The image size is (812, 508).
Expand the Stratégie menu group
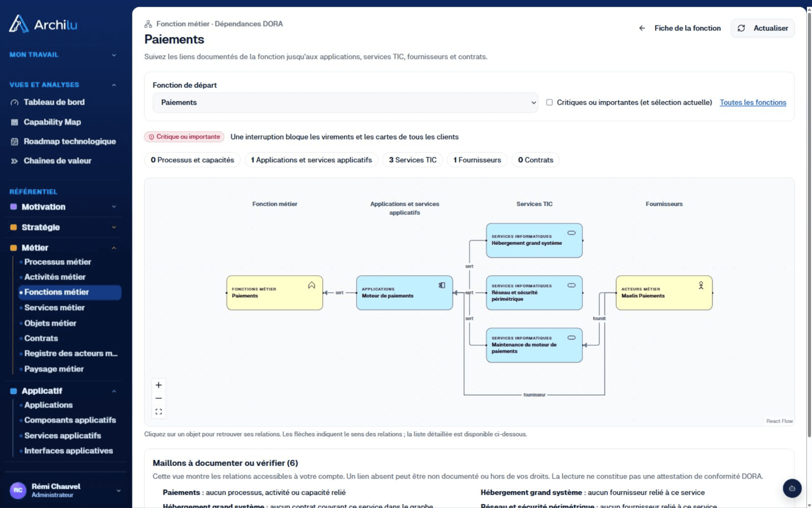pos(63,228)
